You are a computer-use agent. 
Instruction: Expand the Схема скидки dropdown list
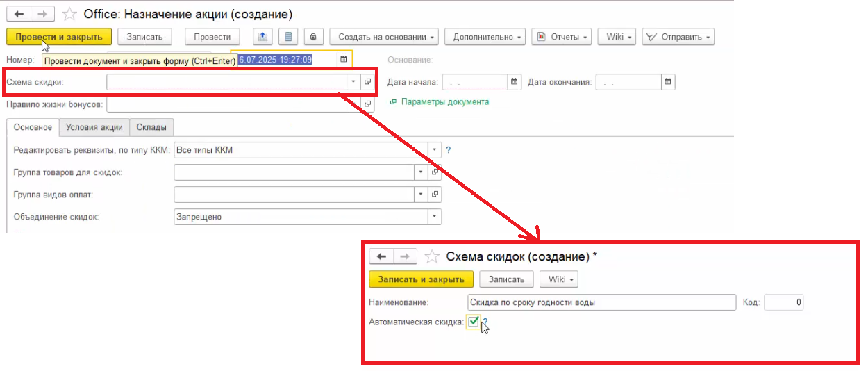click(353, 82)
